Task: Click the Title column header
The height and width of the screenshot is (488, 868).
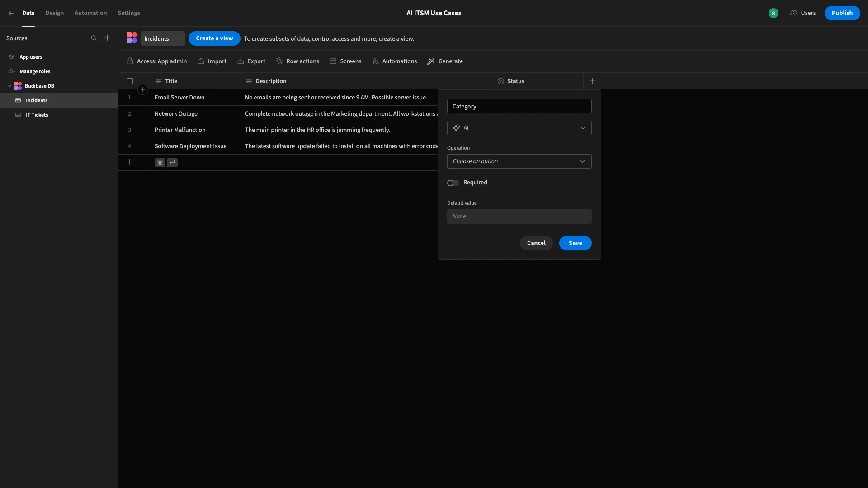Action: [196, 81]
